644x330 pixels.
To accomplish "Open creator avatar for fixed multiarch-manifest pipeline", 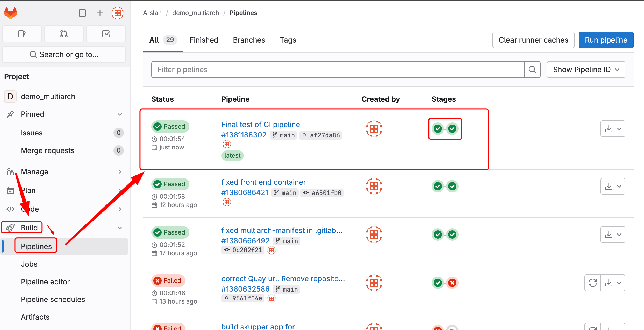I will pos(374,235).
